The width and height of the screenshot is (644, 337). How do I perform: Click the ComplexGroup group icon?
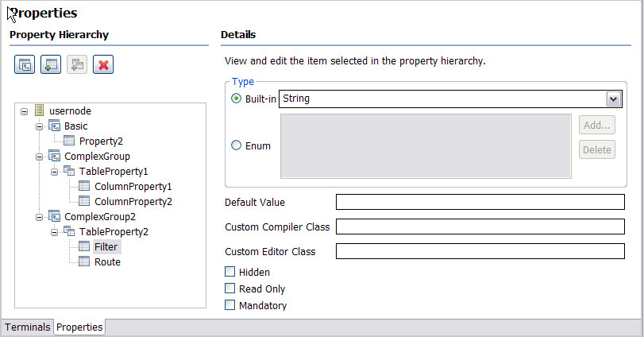pyautogui.click(x=55, y=156)
